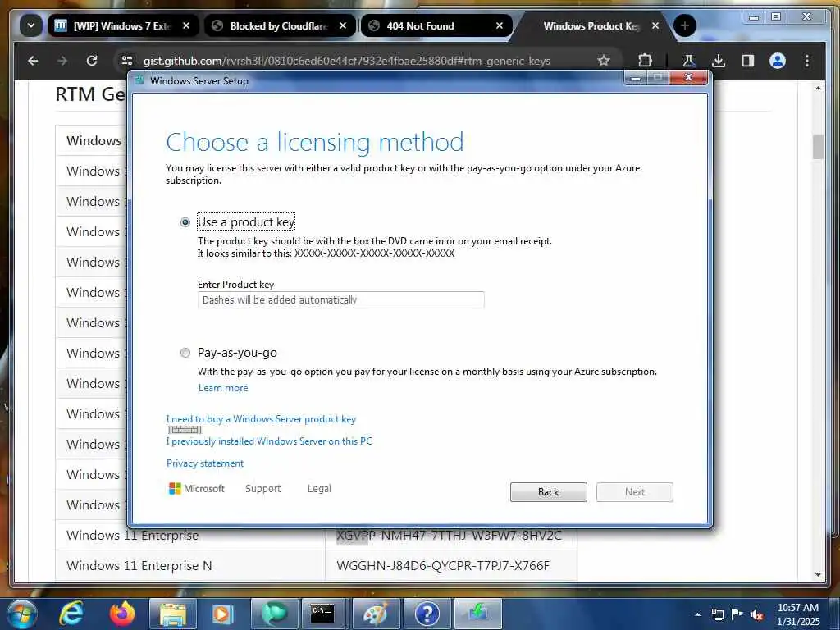840x630 pixels.
Task: Open the Action Center flag icon
Action: point(737,614)
